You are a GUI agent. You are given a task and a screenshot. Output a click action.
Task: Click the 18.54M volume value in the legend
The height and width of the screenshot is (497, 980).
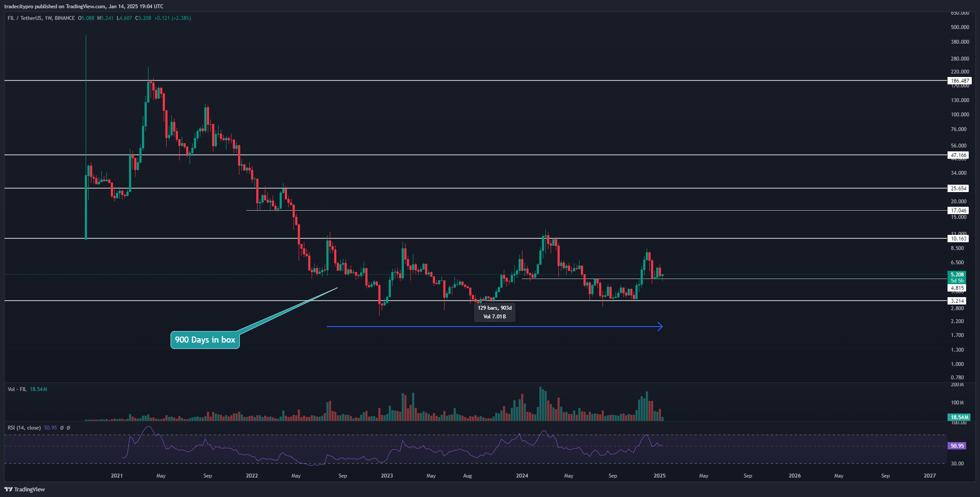click(x=39, y=389)
